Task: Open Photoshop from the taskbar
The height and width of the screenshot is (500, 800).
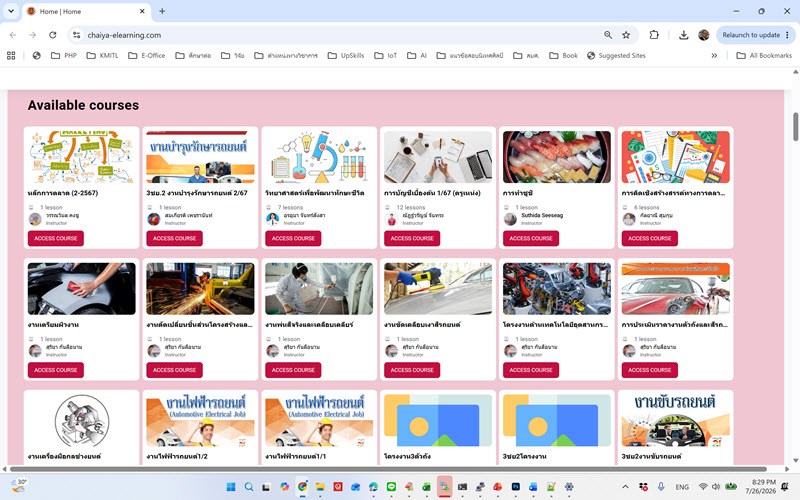Action: [516, 487]
